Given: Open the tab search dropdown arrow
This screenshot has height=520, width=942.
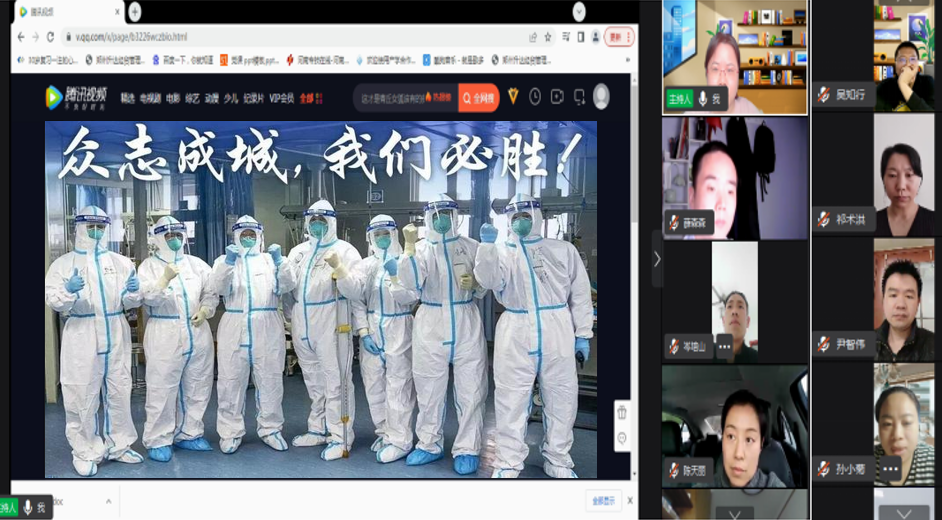Looking at the screenshot, I should [579, 11].
